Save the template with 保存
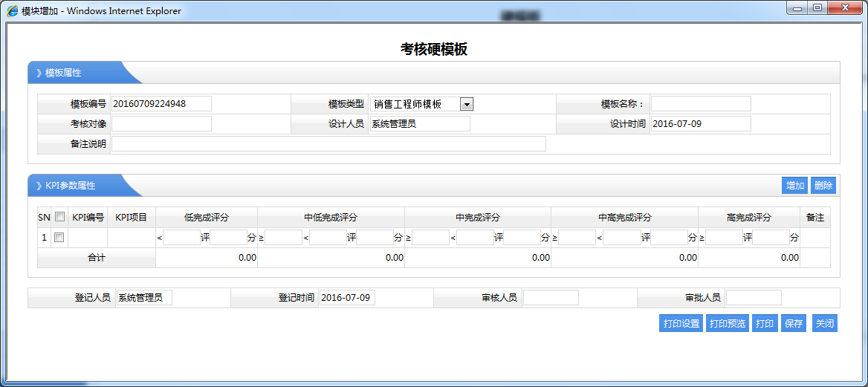The image size is (868, 387). 794,324
